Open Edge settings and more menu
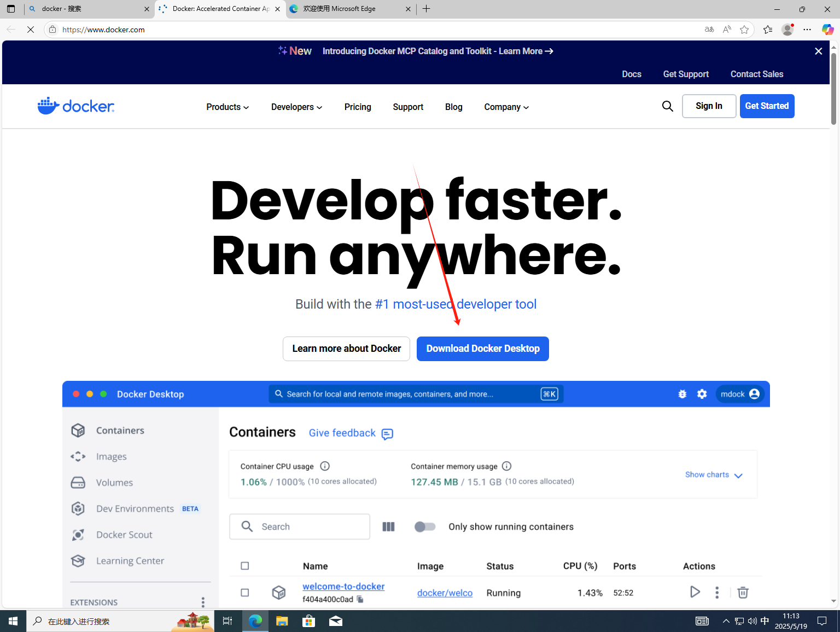The image size is (840, 632). pyautogui.click(x=807, y=30)
